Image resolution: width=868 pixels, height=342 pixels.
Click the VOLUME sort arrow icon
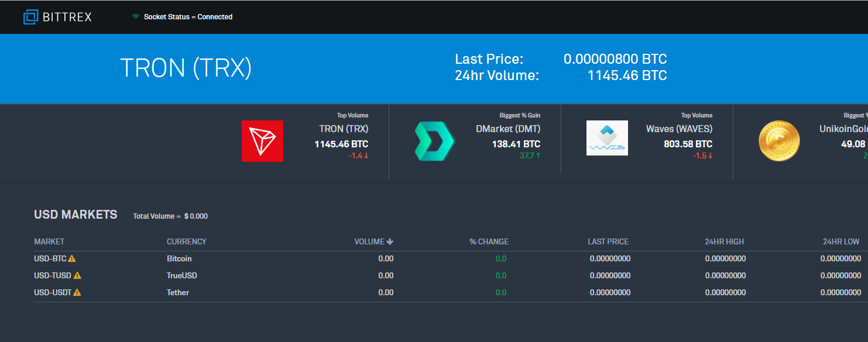click(390, 241)
